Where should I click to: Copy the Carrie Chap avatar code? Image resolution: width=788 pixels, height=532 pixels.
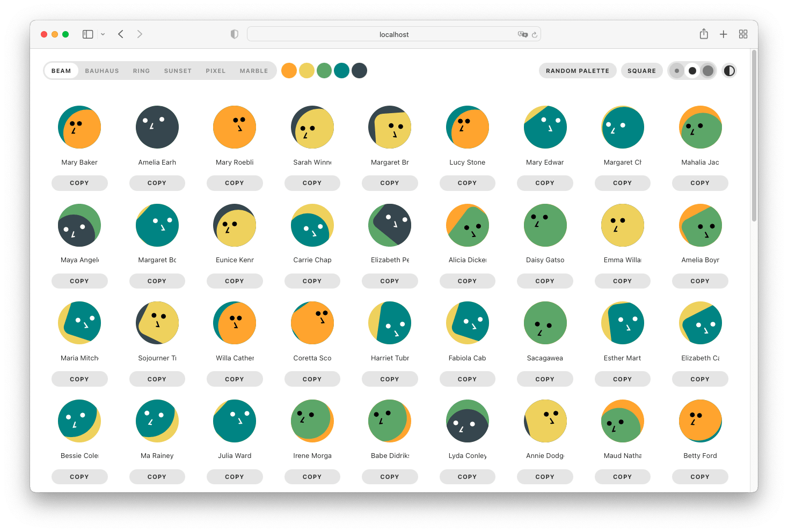312,281
